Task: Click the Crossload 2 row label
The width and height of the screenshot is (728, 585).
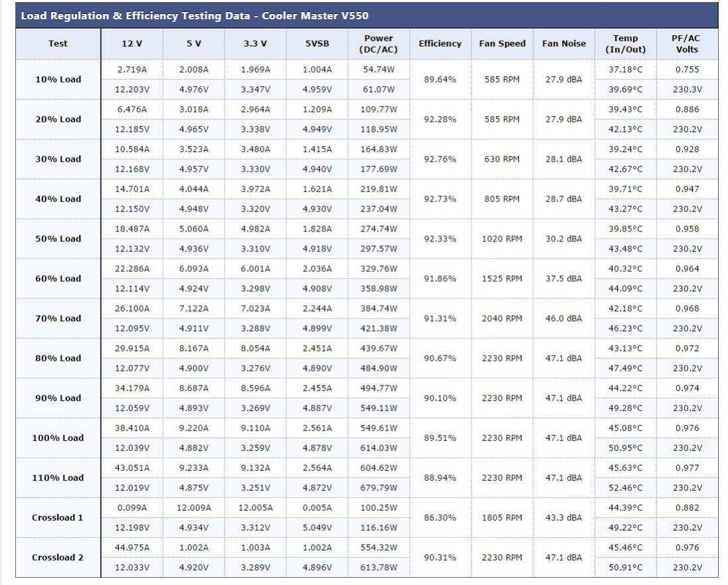Action: coord(58,558)
